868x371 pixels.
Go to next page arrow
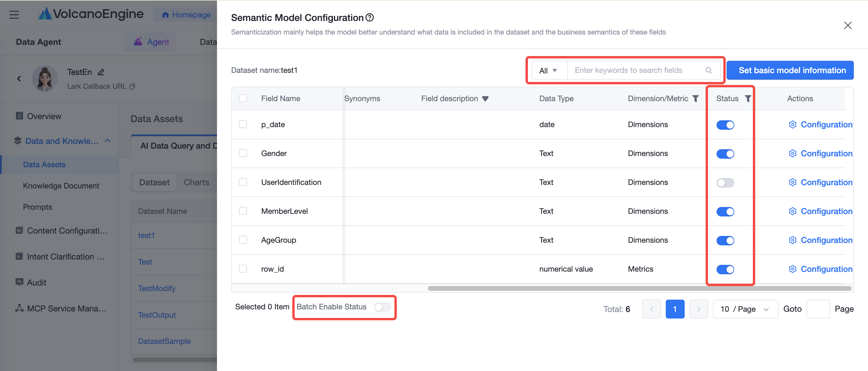[x=699, y=309]
